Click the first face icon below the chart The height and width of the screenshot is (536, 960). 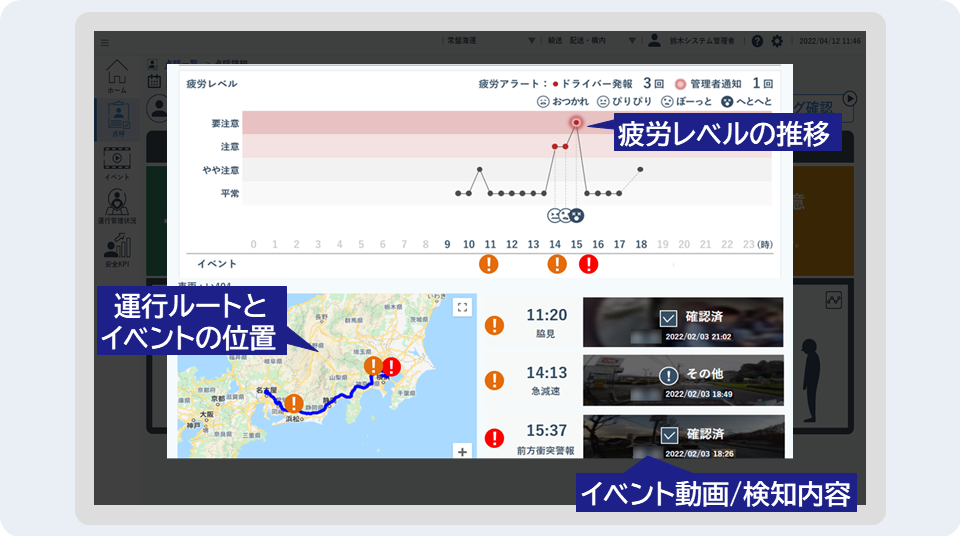[554, 216]
